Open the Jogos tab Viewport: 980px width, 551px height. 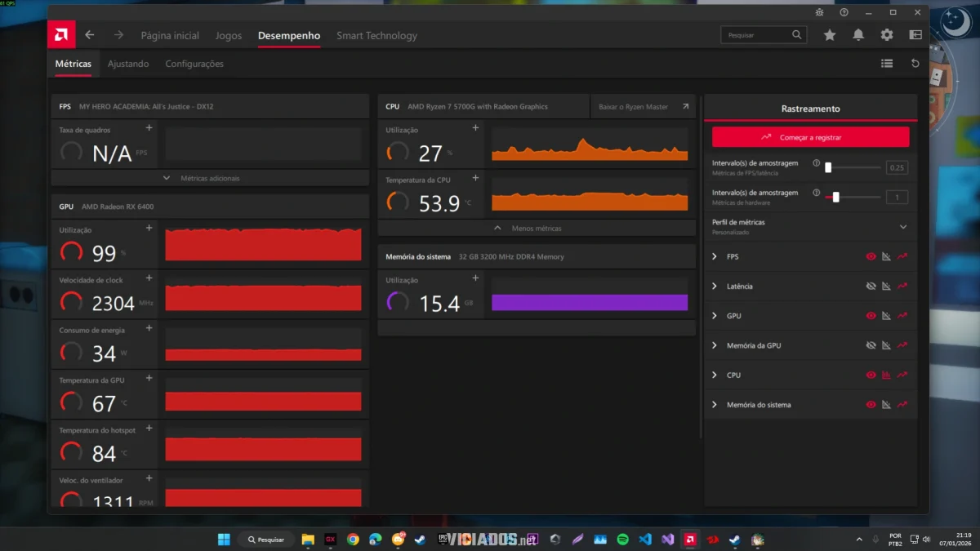click(x=229, y=36)
